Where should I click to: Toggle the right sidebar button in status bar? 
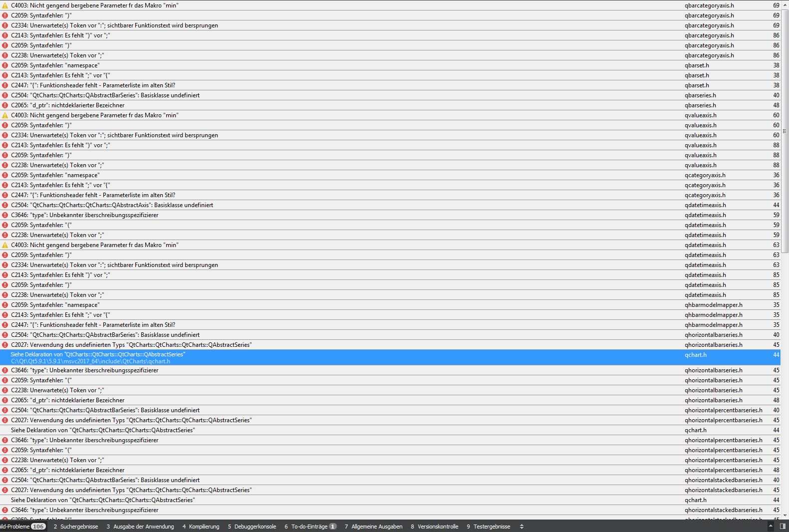tap(783, 527)
